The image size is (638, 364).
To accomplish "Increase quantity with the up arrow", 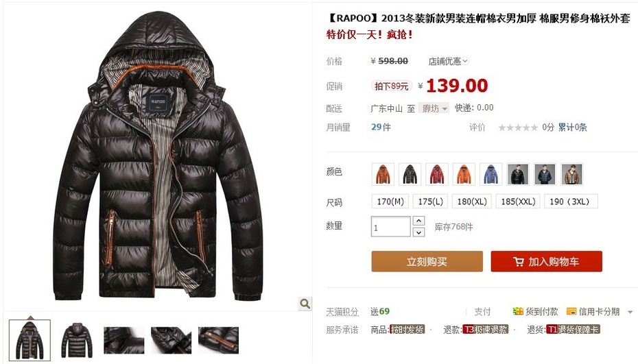I will pos(418,221).
